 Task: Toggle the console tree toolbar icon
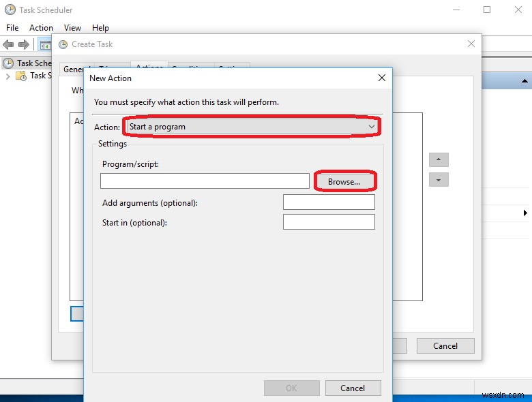45,45
